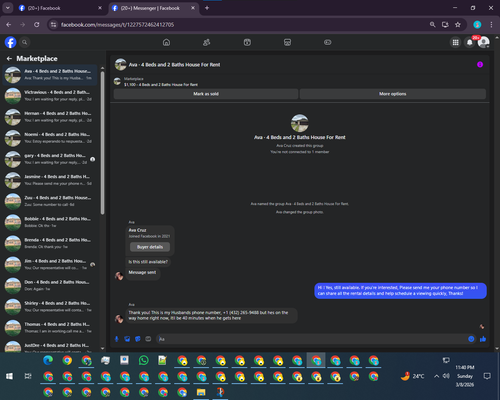Screen dimensions: 500x400
Task: Open WhatsApp from the taskbar
Action: [144, 360]
